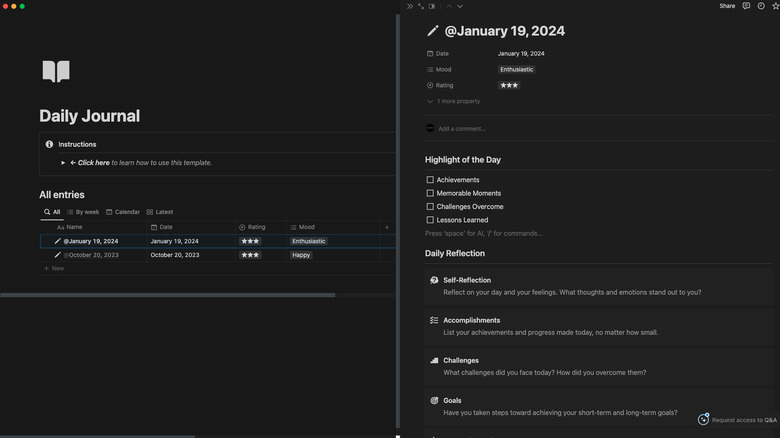This screenshot has height=438, width=780.
Task: Mark Lessons Learned as done
Action: 430,220
